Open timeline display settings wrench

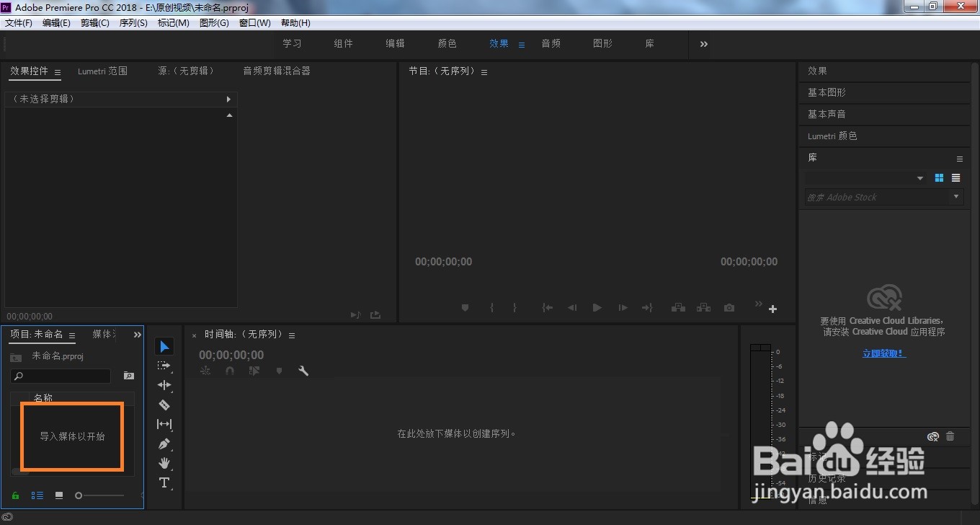(303, 371)
